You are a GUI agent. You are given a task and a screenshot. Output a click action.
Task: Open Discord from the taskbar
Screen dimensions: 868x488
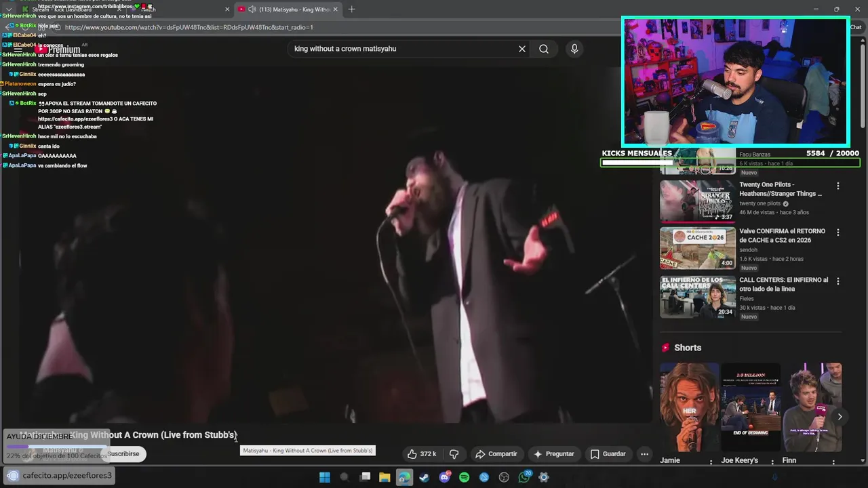tap(444, 477)
